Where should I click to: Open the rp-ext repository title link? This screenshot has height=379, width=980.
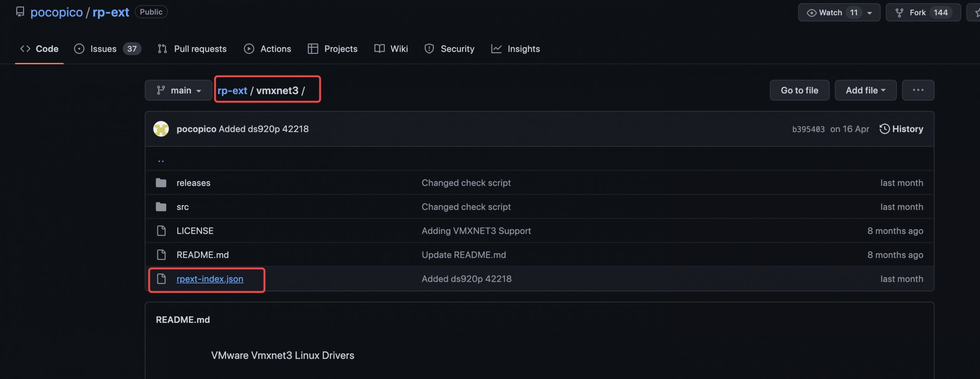(x=111, y=12)
